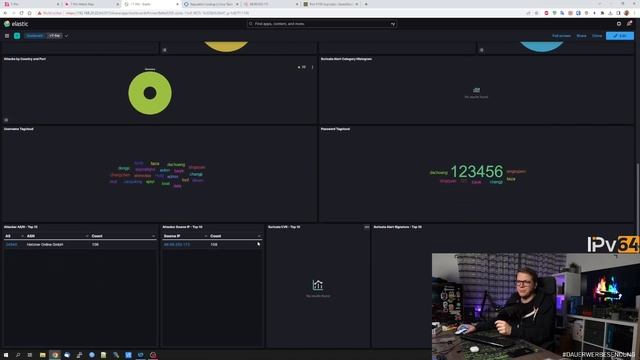Click the green donut chart in Attacks by Country and Port
This screenshot has width=640, height=360.
(x=150, y=93)
